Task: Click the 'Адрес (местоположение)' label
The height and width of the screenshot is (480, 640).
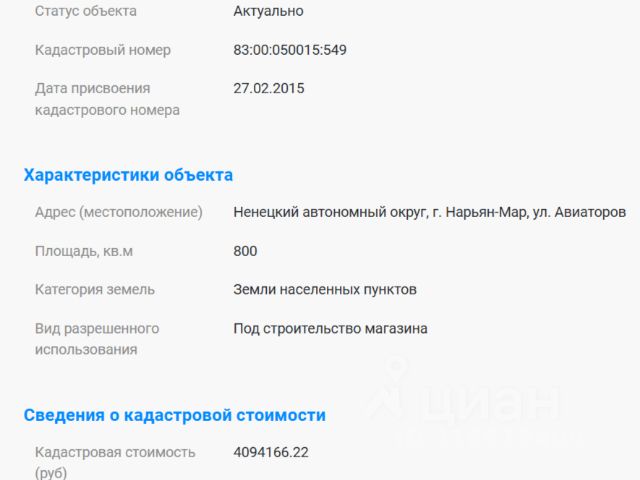Action: click(119, 212)
